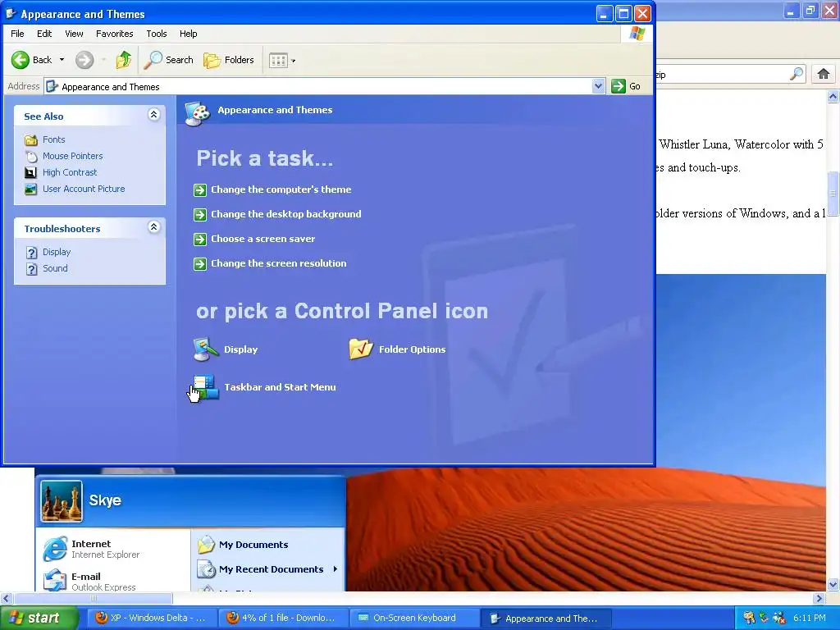Viewport: 840px width, 630px height.
Task: Expand My Recent Documents submenu arrow
Action: tap(335, 569)
